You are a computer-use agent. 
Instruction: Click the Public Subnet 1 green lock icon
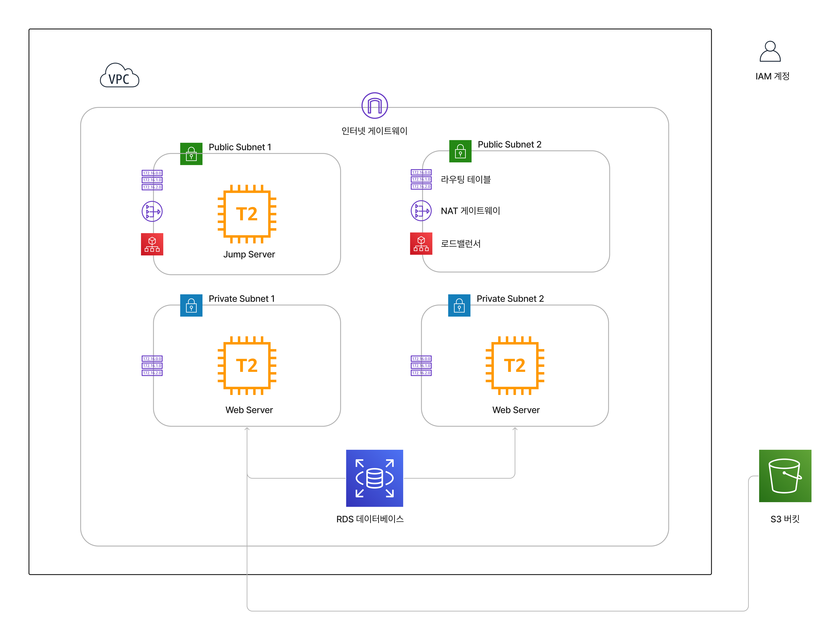pos(191,154)
